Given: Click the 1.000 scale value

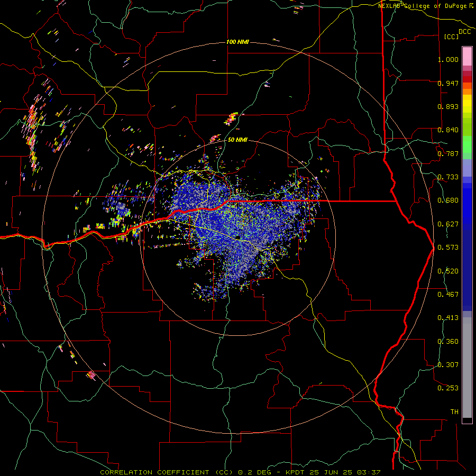Looking at the screenshot, I should (448, 59).
